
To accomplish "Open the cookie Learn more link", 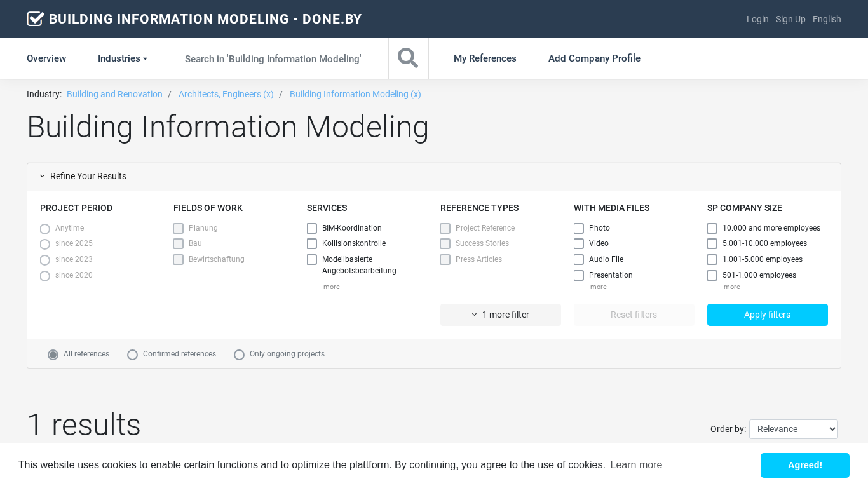I will click(636, 465).
